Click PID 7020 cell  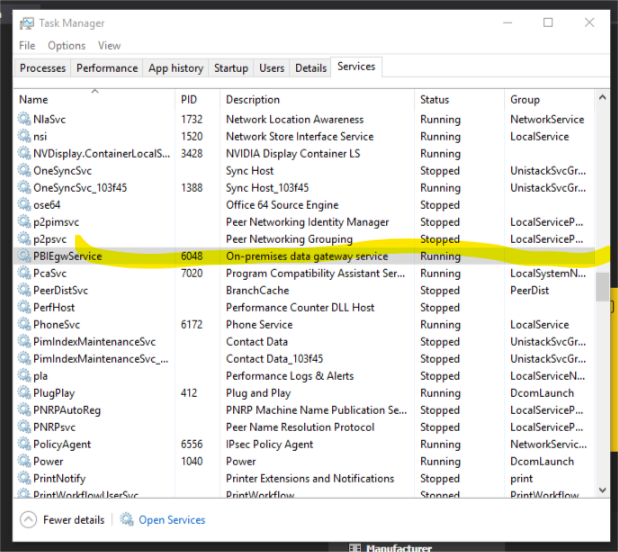(x=192, y=273)
